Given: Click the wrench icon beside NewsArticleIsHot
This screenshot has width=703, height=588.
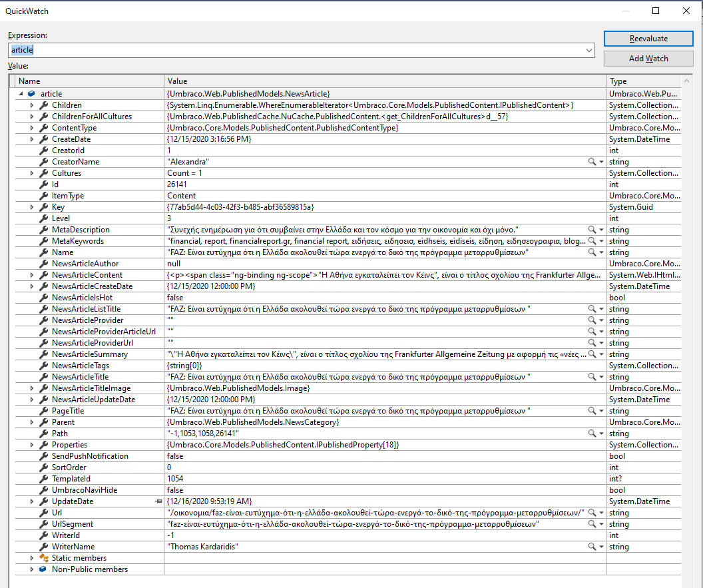Looking at the screenshot, I should (x=44, y=298).
